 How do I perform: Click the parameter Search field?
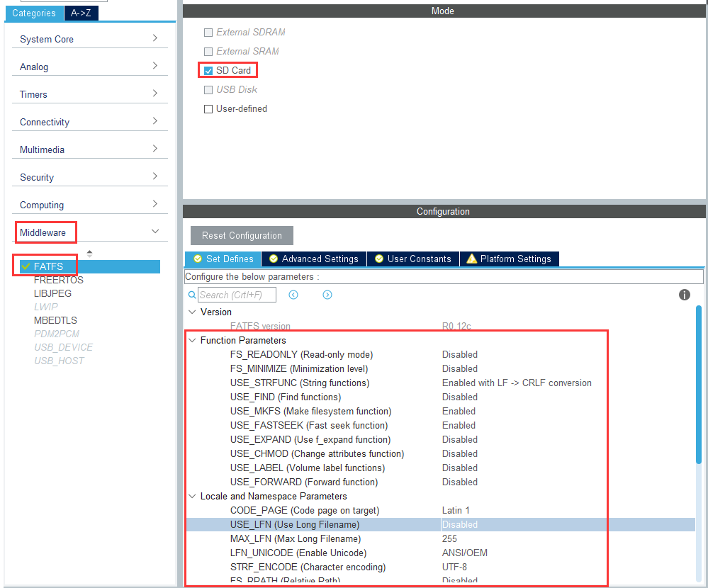click(237, 295)
